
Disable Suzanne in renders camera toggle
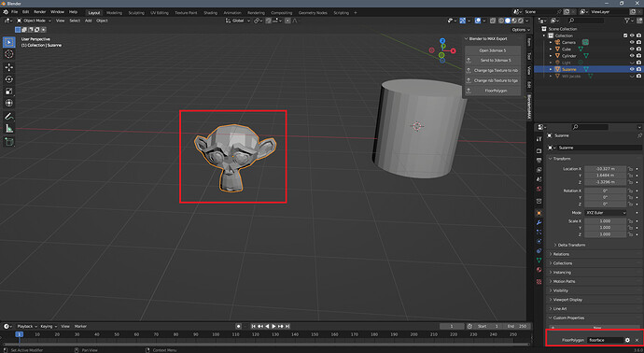(x=638, y=69)
